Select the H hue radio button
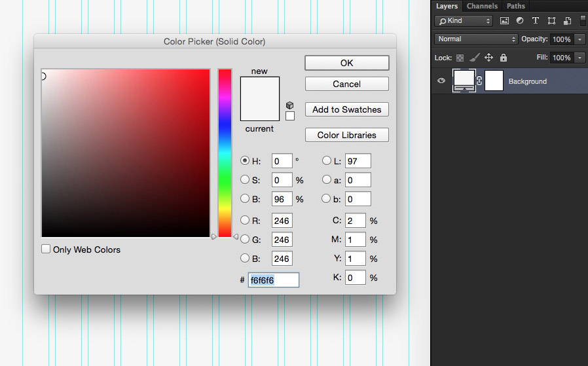This screenshot has width=588, height=366. point(245,160)
